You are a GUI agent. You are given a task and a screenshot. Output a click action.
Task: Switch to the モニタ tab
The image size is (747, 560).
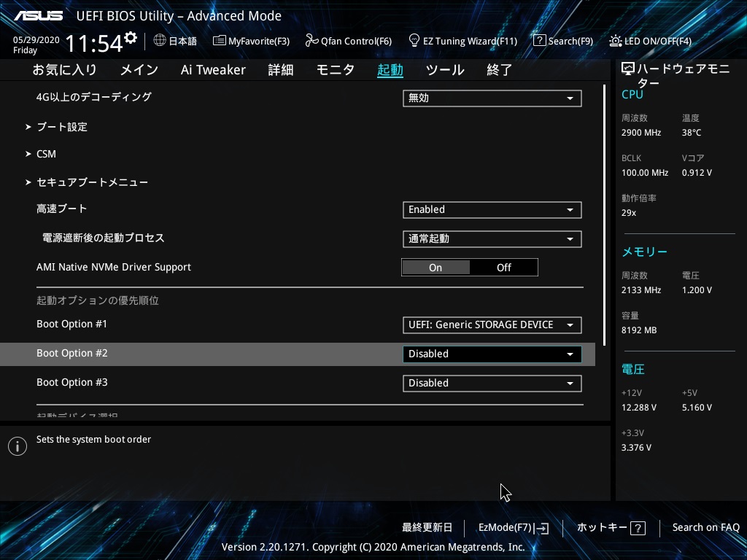(336, 70)
